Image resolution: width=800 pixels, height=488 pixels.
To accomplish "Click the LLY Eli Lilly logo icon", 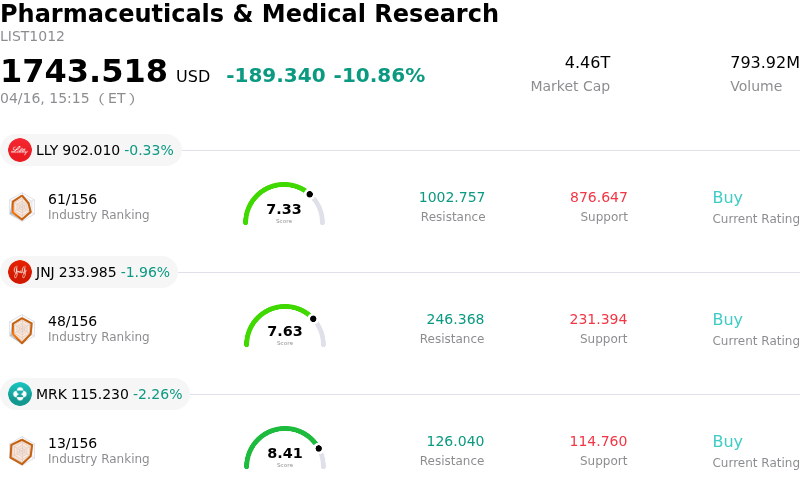I will (x=20, y=150).
